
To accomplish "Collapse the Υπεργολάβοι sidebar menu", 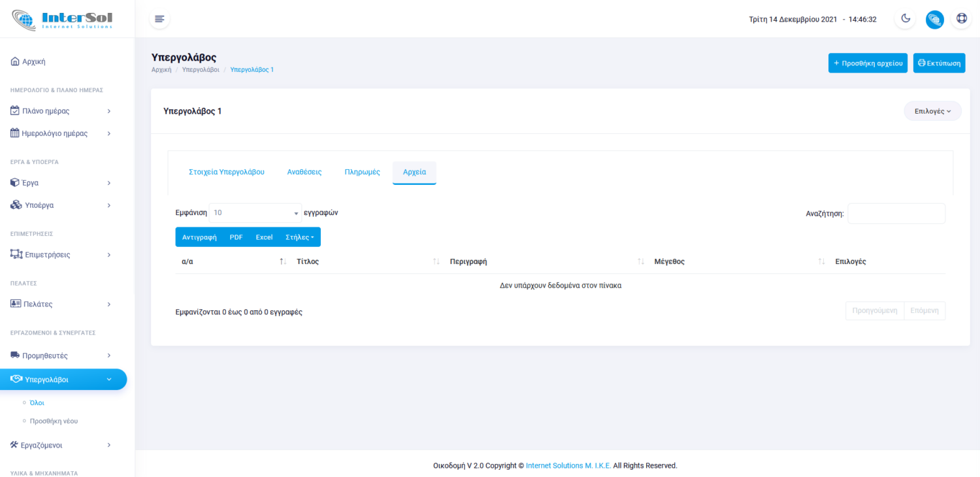I will tap(63, 380).
